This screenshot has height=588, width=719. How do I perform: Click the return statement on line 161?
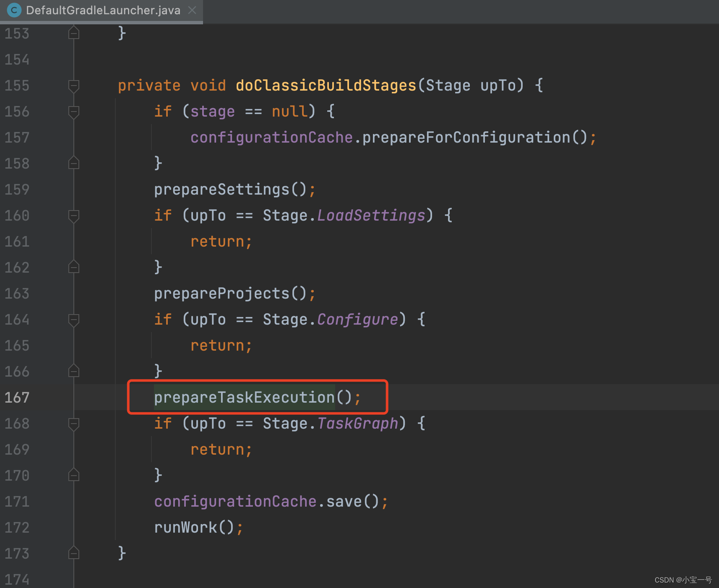coord(221,241)
